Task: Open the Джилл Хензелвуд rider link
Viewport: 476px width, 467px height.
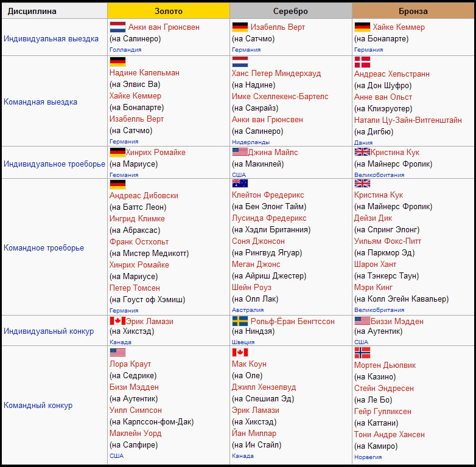Action: 264,387
